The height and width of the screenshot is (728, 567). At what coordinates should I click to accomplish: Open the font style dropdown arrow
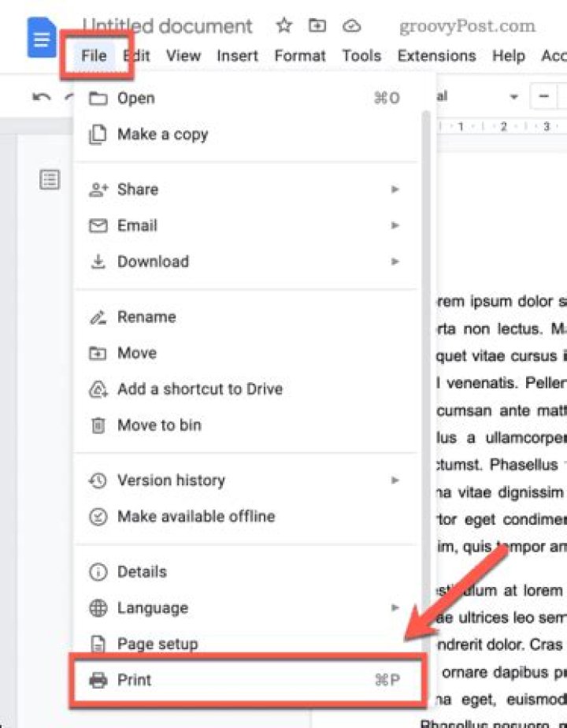[513, 98]
